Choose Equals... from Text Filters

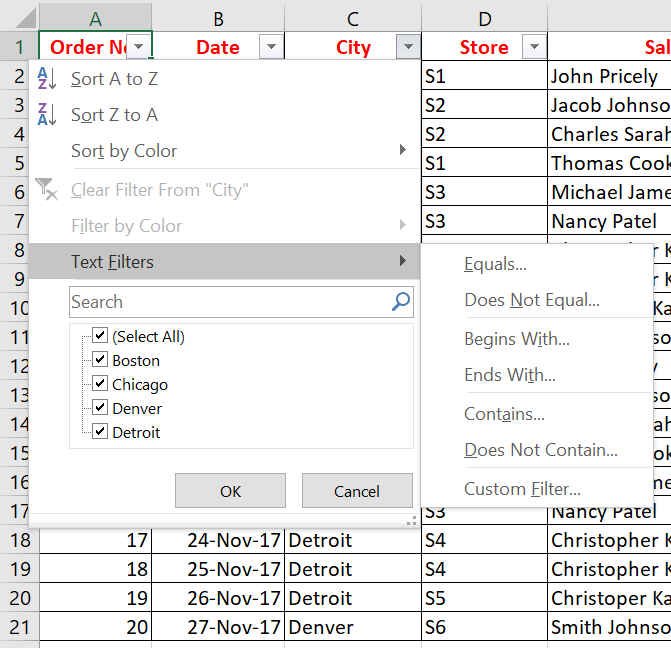pos(495,264)
